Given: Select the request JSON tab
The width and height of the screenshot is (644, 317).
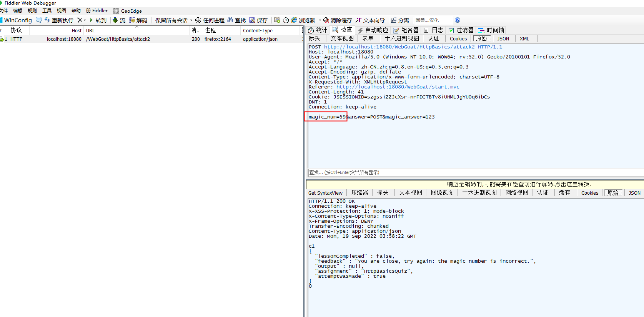Looking at the screenshot, I should click(x=503, y=38).
